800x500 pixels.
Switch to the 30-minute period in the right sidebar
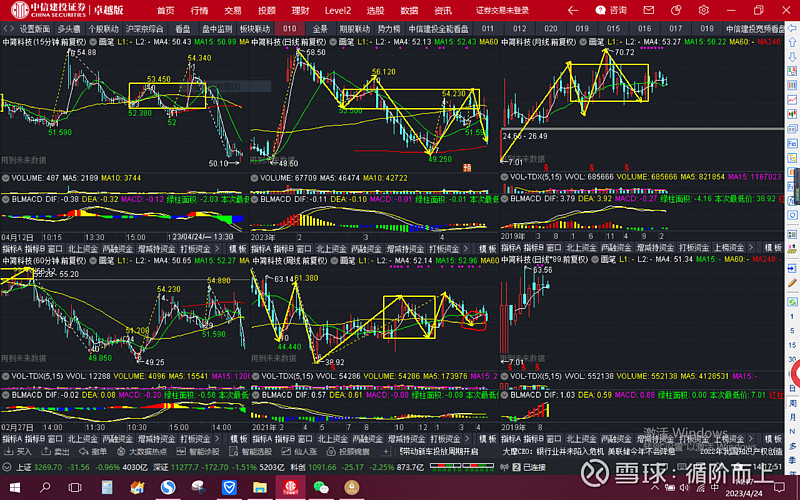click(x=792, y=359)
